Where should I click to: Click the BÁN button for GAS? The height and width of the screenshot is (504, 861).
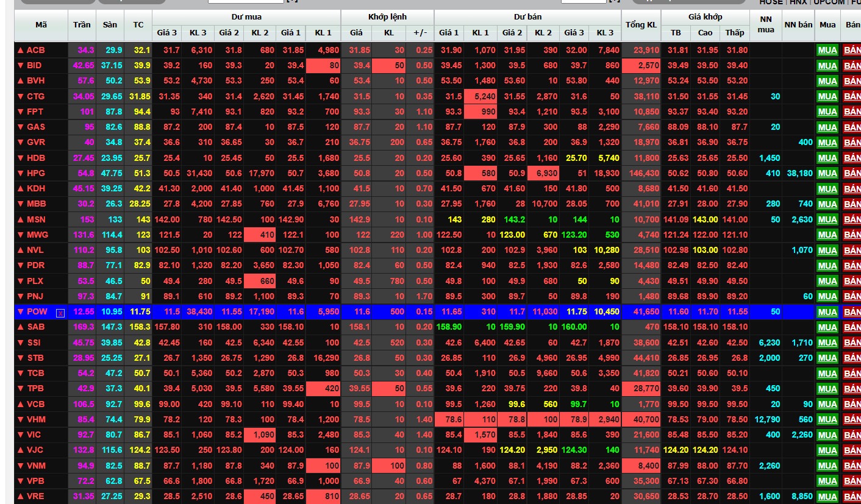852,127
